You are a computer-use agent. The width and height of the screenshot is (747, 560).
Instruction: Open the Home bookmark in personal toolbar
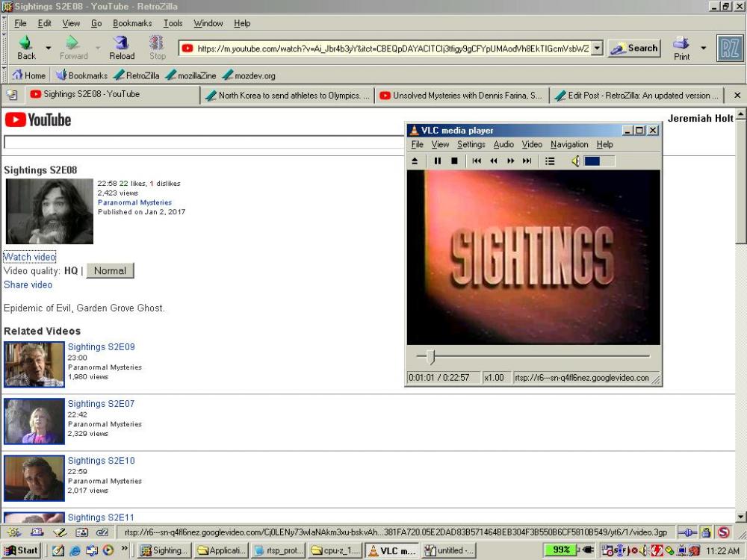29,75
